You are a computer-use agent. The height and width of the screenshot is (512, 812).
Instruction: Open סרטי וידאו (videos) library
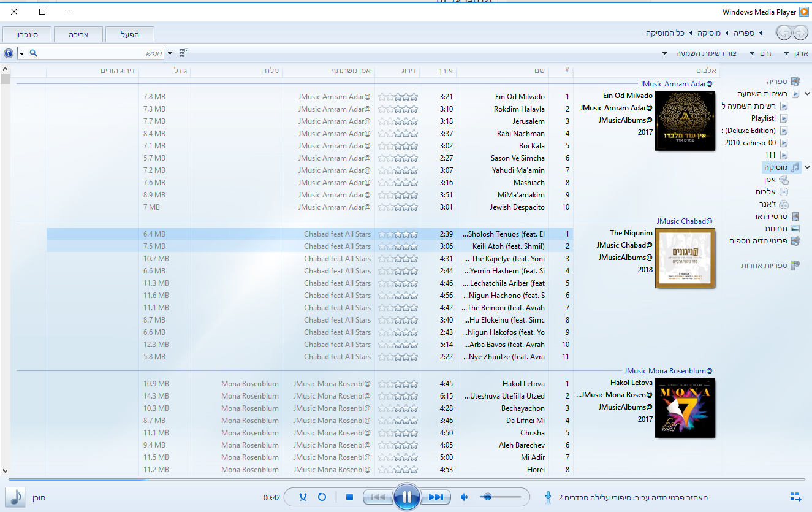coord(778,217)
